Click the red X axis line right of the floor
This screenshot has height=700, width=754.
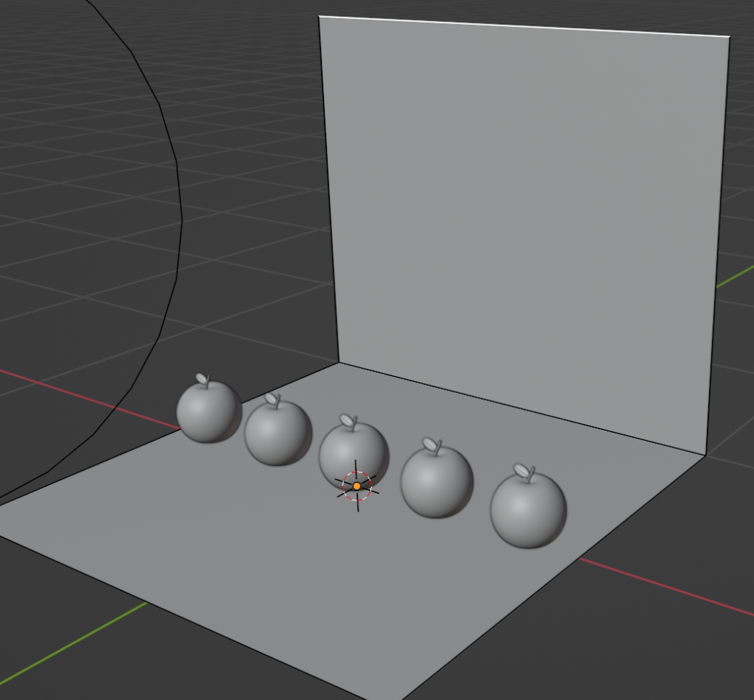coord(663,587)
